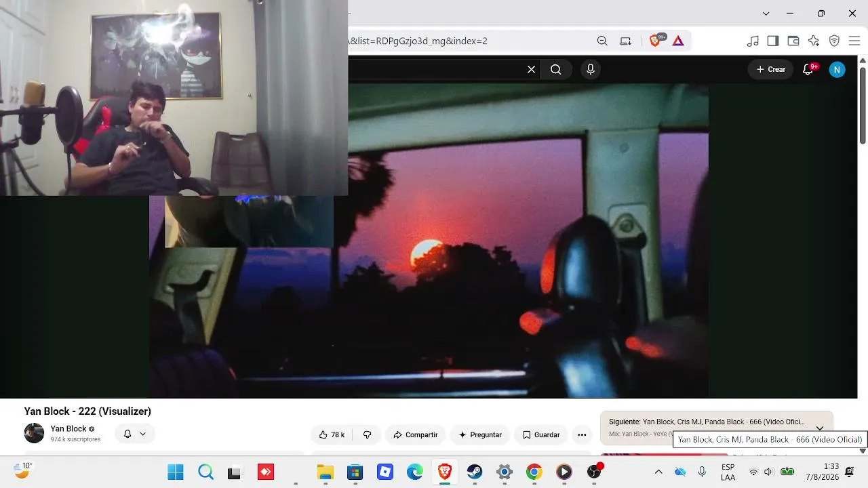868x488 pixels.
Task: Open Roblox from the taskbar
Action: (x=385, y=472)
